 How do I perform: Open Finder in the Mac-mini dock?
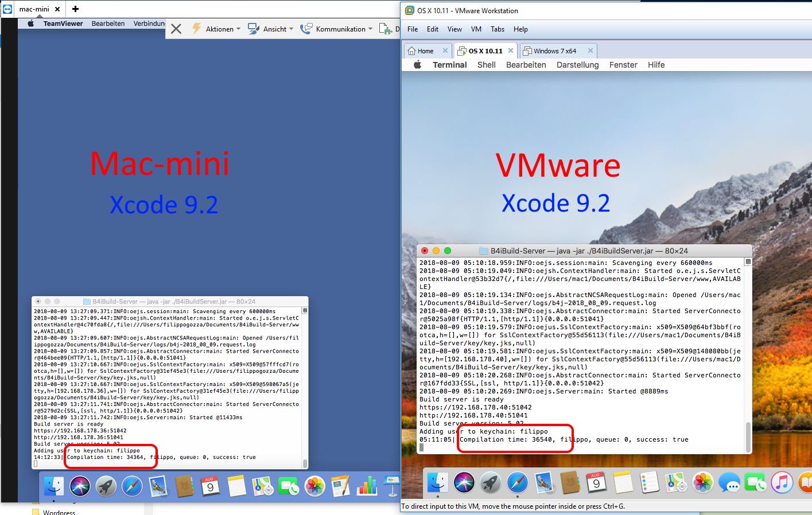pos(54,486)
